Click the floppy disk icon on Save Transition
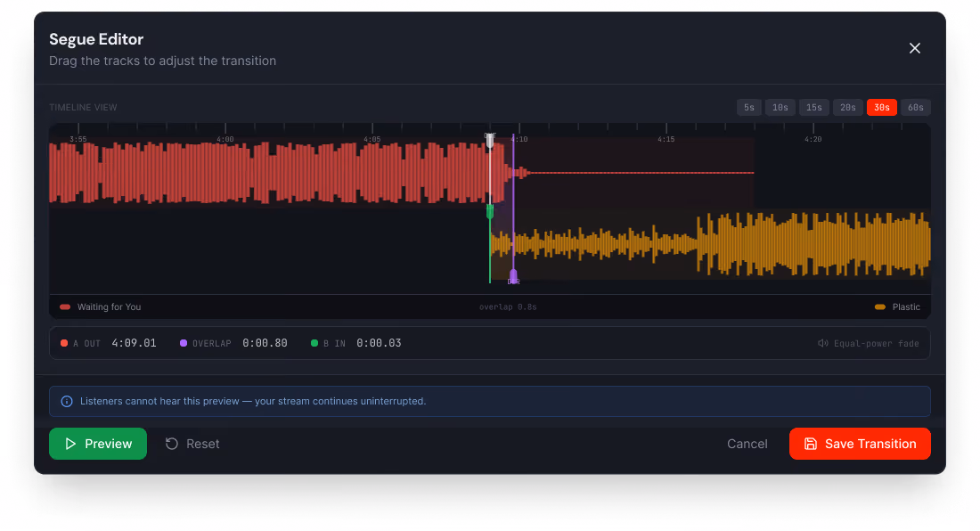Viewport: 980px width, 531px height. click(811, 444)
